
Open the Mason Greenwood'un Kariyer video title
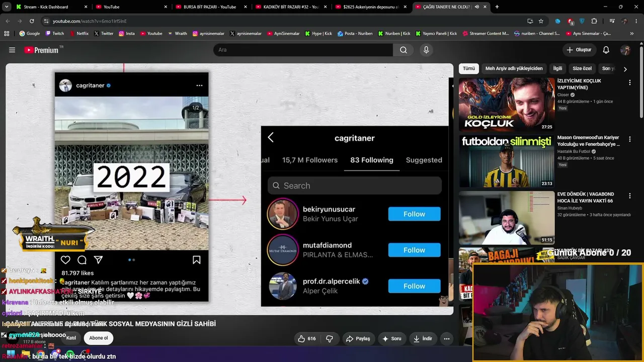tap(589, 141)
